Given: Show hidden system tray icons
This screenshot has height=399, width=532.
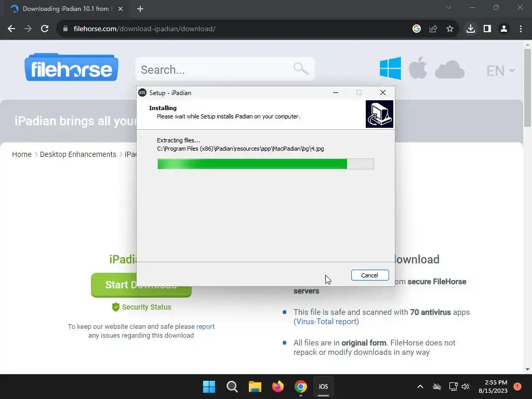Looking at the screenshot, I should pyautogui.click(x=420, y=387).
